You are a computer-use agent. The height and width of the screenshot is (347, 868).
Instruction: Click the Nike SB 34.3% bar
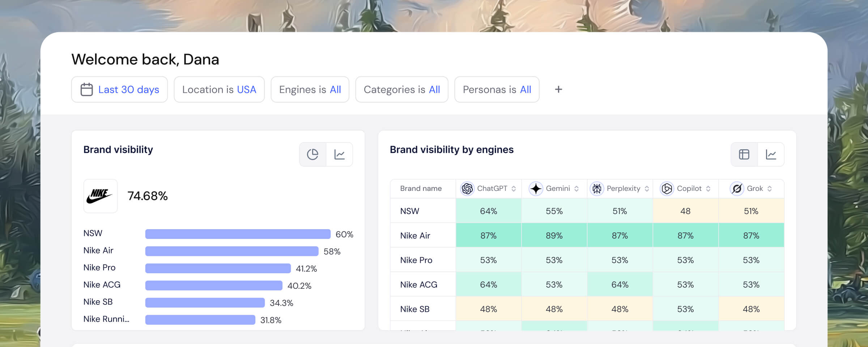[x=205, y=303]
